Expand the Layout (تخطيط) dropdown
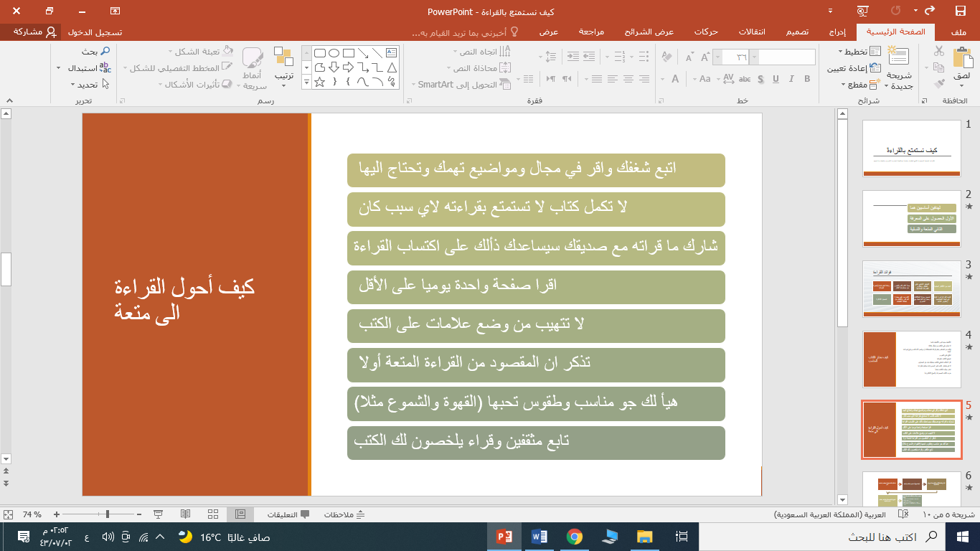 tap(842, 52)
